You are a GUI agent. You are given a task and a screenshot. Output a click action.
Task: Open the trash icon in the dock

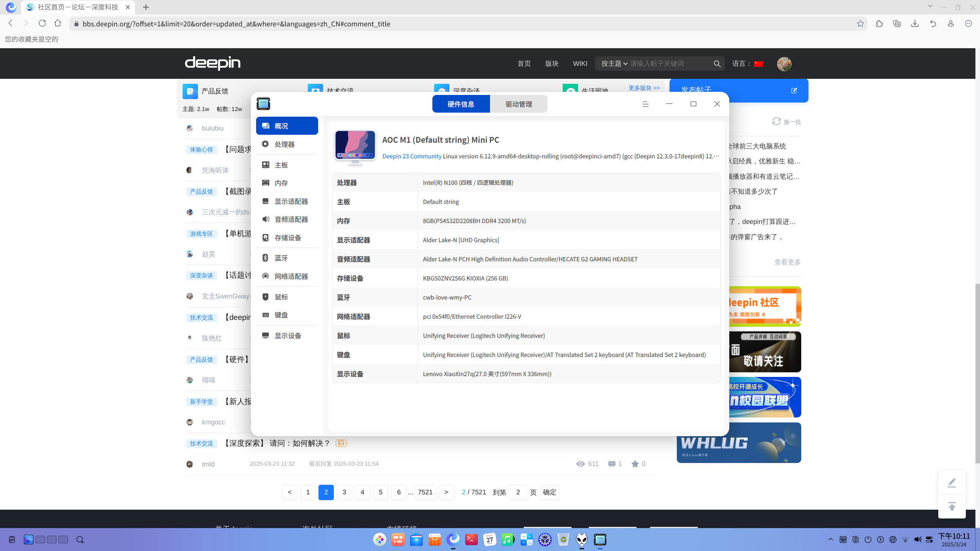tap(563, 540)
